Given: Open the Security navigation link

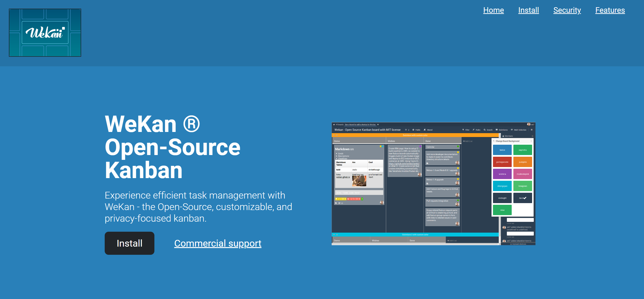Looking at the screenshot, I should pyautogui.click(x=567, y=10).
